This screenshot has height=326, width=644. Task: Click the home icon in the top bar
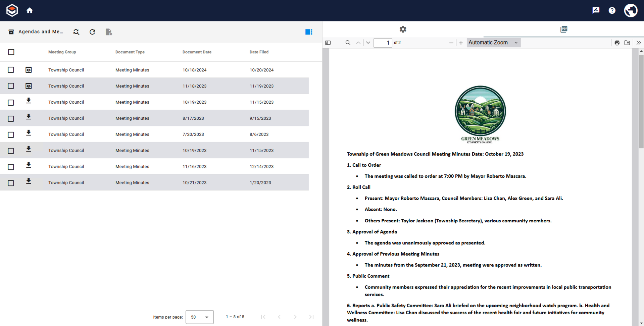[x=30, y=10]
